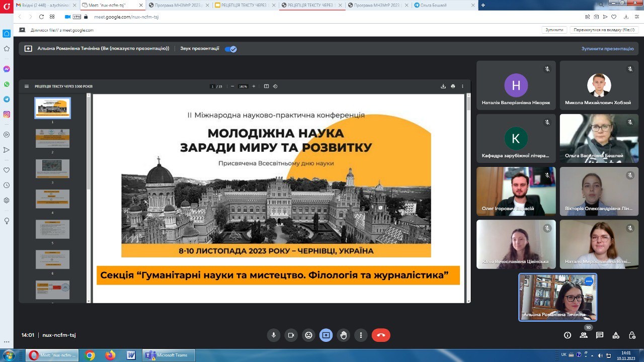
Task: Raise your hand in the meeting
Action: [x=344, y=335]
